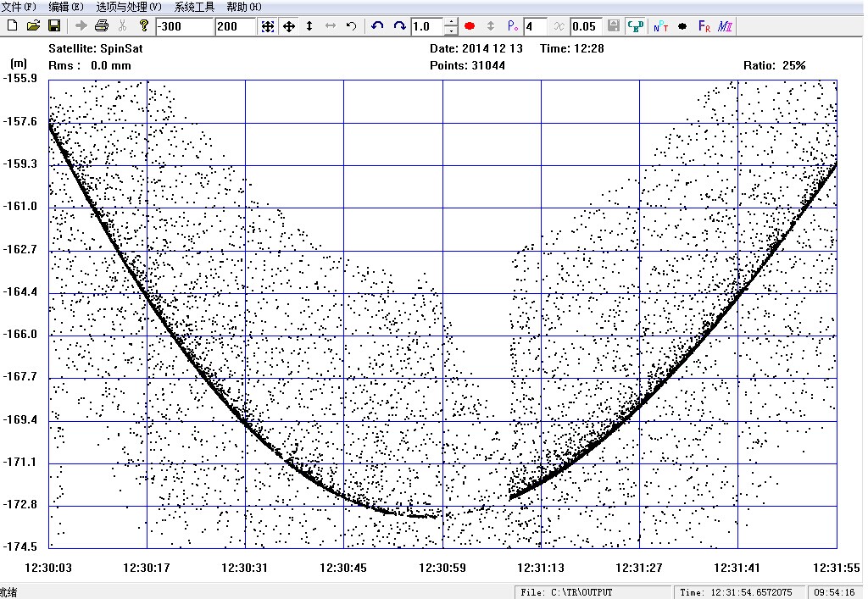868x599 pixels.
Task: Click the y-axis label -164.4
Action: (x=20, y=292)
